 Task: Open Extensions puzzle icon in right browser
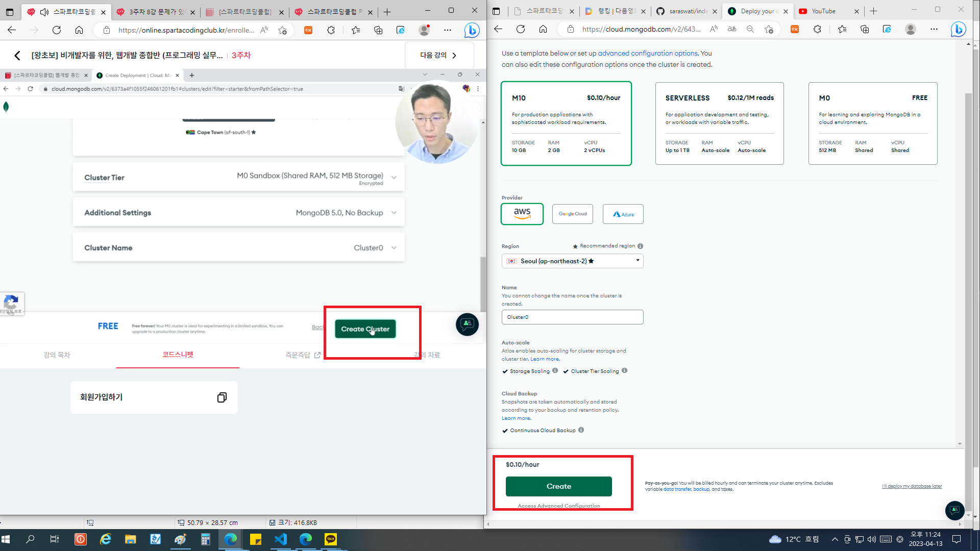[817, 29]
